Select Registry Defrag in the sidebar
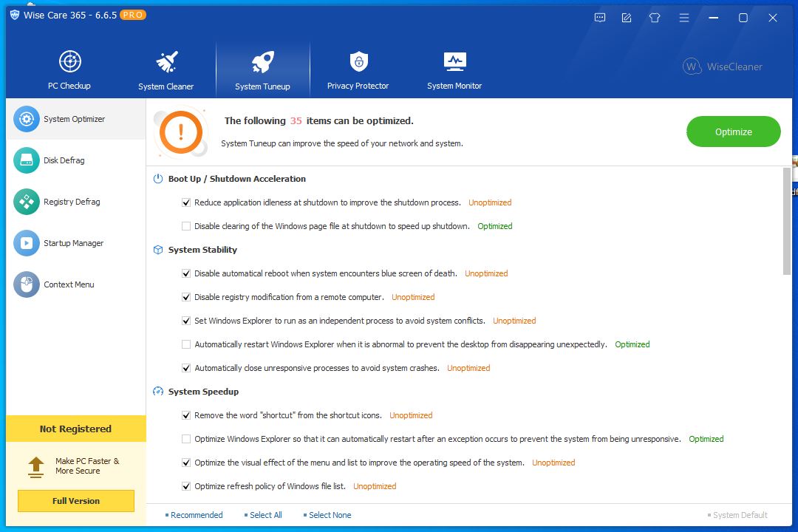This screenshot has height=532, width=798. click(x=76, y=202)
